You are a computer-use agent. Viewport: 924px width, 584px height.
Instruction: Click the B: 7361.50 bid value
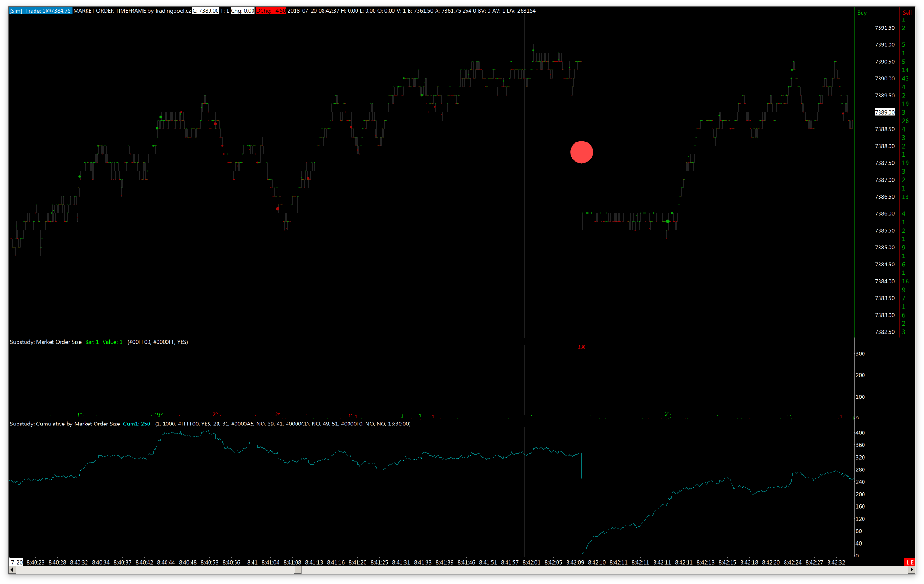coord(420,11)
